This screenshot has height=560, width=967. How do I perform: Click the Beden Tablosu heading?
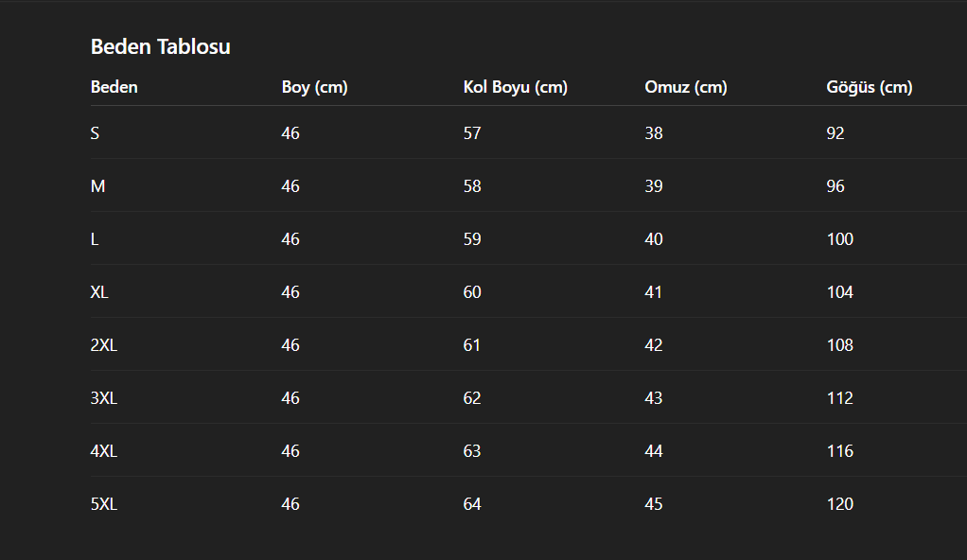[160, 47]
